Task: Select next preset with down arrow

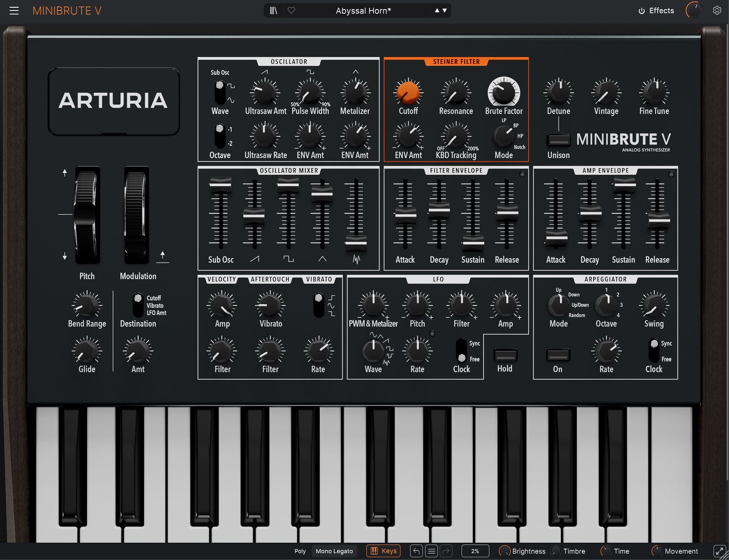Action: 445,10
